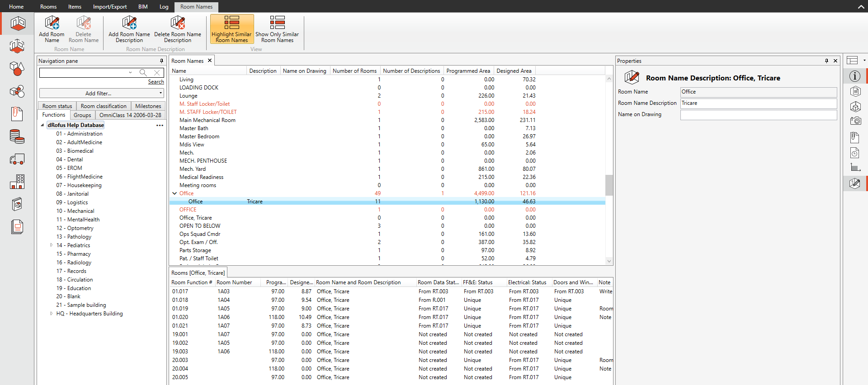Image resolution: width=868 pixels, height=385 pixels.
Task: Click the Room Names list vertical scrollbar thumb
Action: pyautogui.click(x=609, y=185)
